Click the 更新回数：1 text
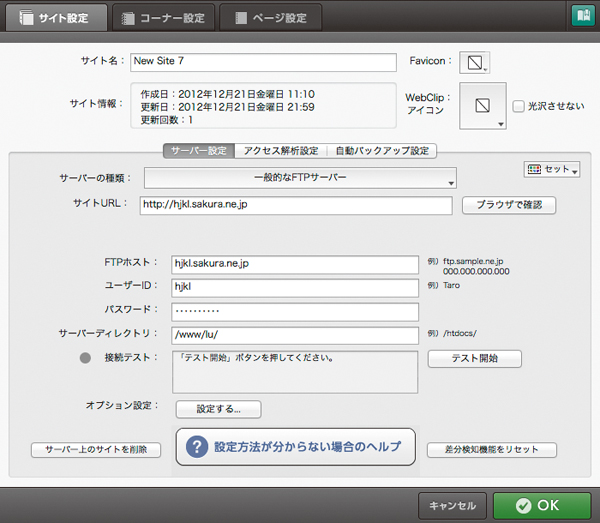 click(x=167, y=120)
